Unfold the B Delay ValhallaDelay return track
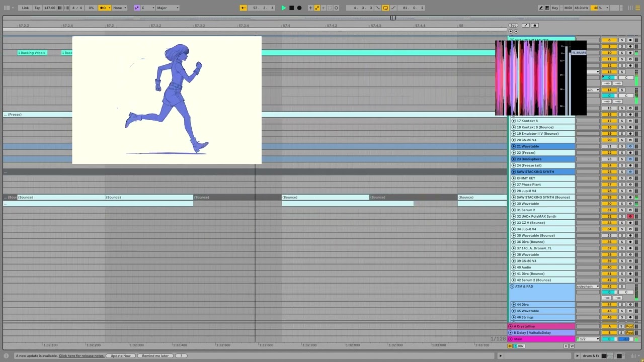644x362 pixels. [510, 333]
